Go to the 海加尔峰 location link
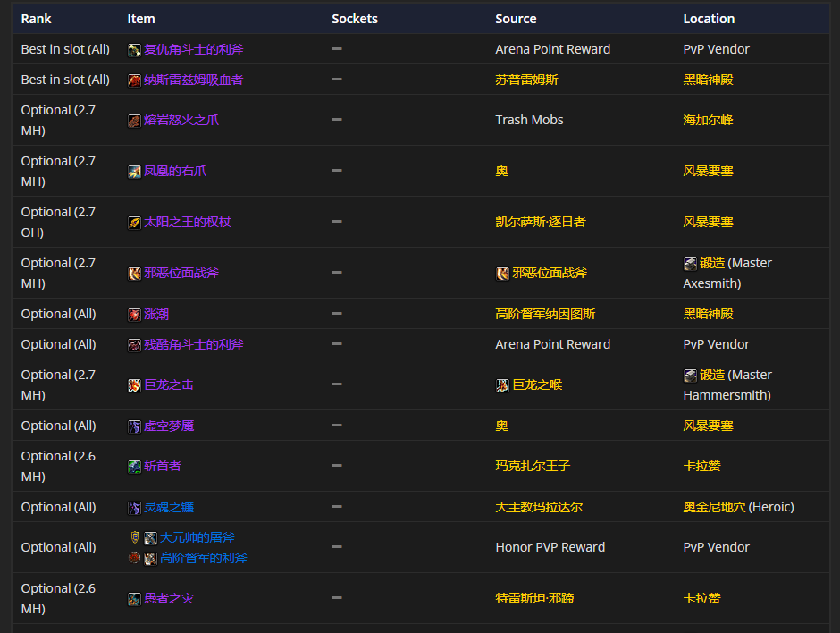 tap(708, 120)
